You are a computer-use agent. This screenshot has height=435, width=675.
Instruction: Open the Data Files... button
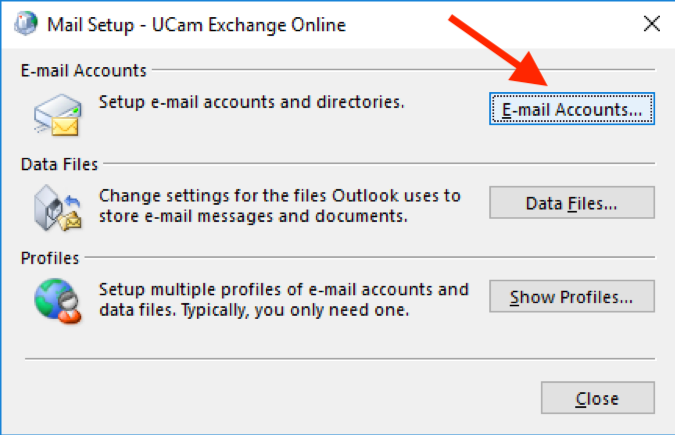[572, 202]
